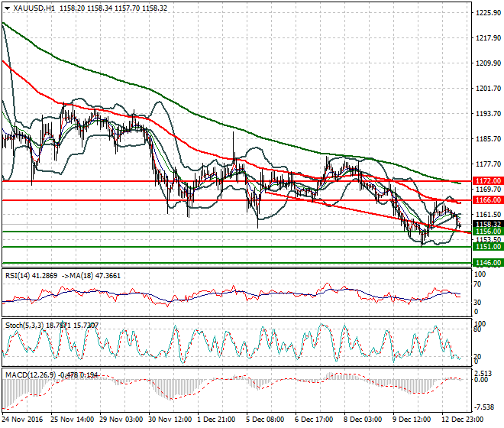Click the 30 Nov 12:00 time axis label
Image resolution: width=504 pixels, height=428 pixels.
[170, 420]
